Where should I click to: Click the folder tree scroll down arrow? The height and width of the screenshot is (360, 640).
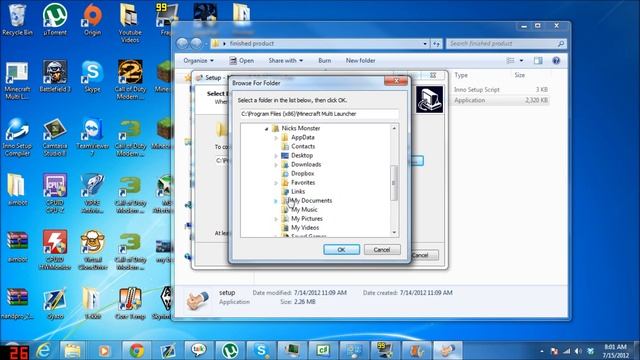[394, 232]
